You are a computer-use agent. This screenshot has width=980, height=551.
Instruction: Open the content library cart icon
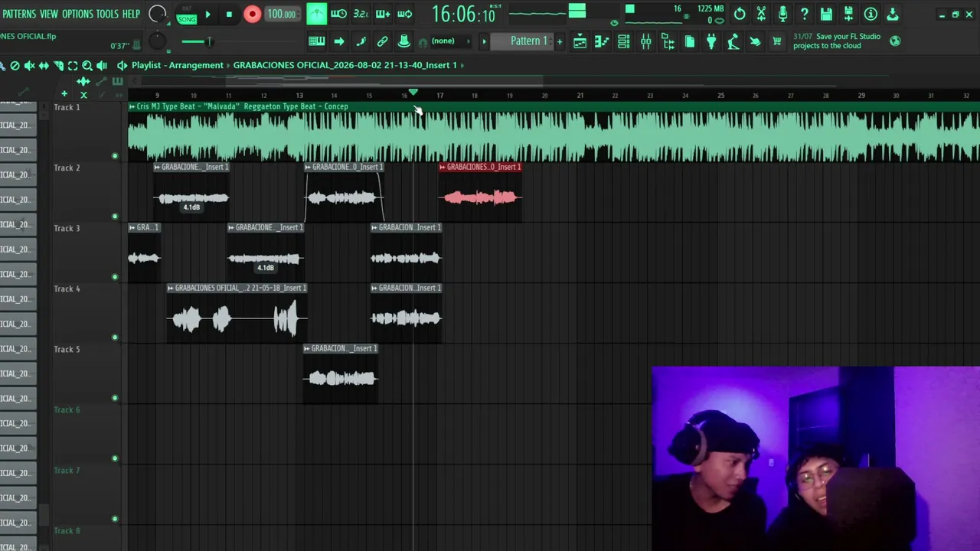click(x=777, y=41)
